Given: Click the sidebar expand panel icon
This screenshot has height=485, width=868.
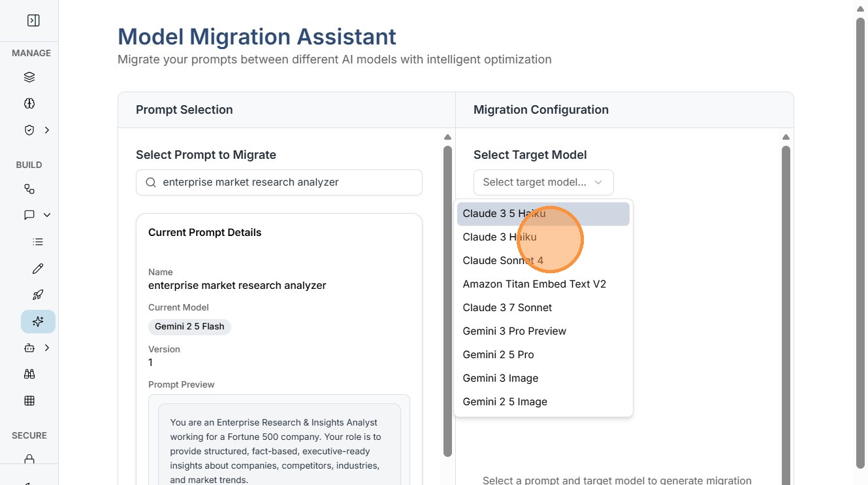Looking at the screenshot, I should (33, 21).
